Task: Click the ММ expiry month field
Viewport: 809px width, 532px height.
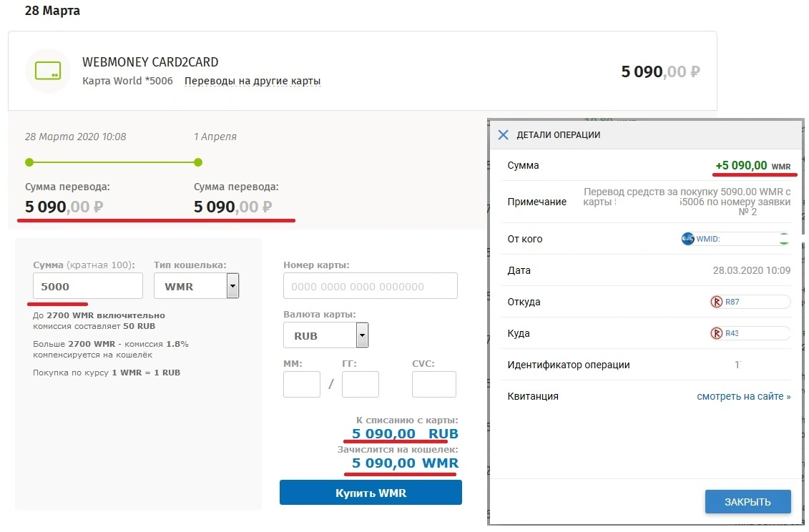Action: coord(302,385)
